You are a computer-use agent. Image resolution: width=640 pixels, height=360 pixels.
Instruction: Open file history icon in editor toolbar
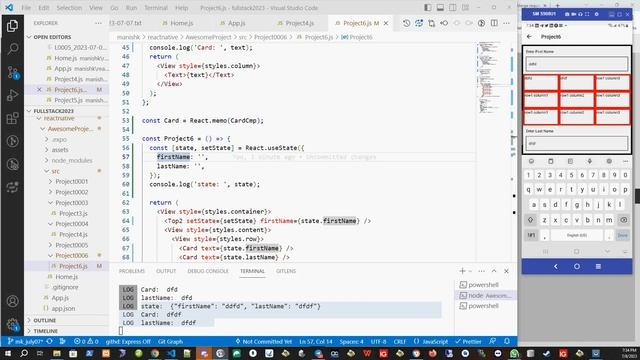pos(407,23)
